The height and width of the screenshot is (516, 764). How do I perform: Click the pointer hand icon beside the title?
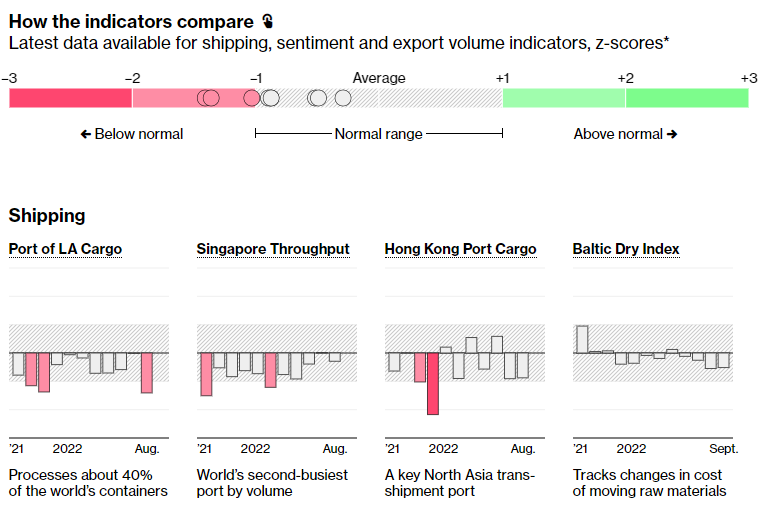click(267, 21)
